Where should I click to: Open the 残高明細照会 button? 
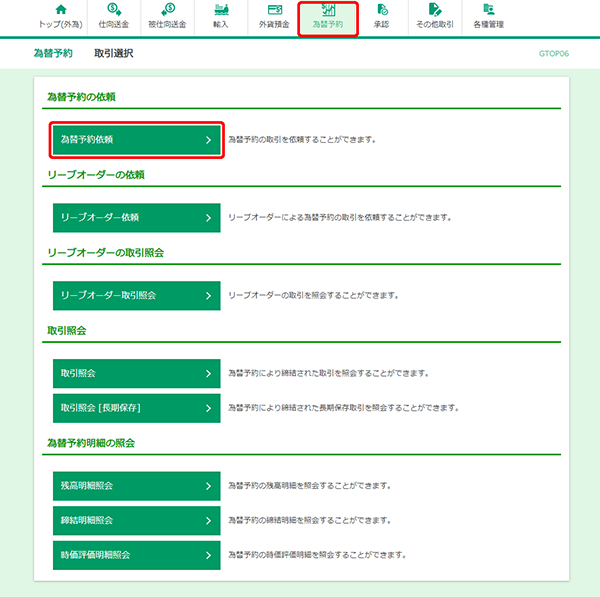coord(137,486)
